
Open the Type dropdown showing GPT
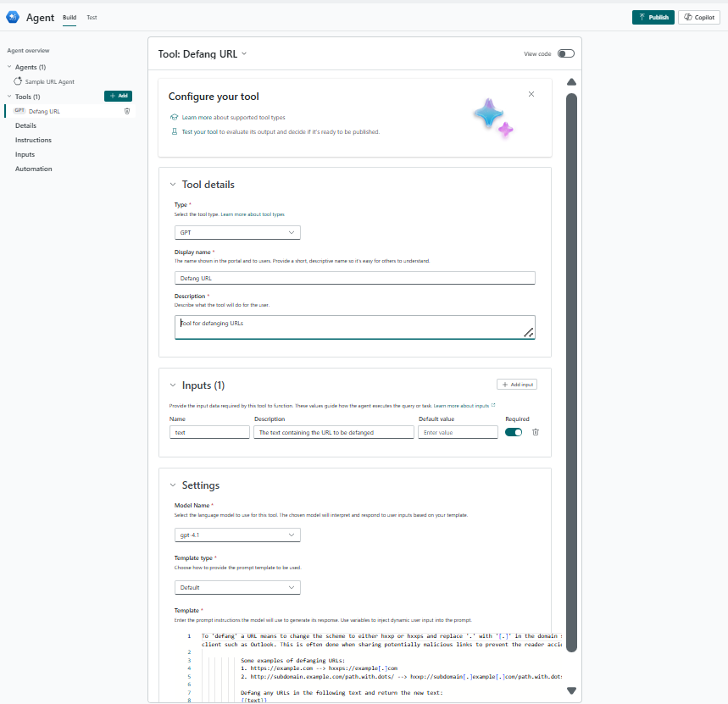[237, 232]
